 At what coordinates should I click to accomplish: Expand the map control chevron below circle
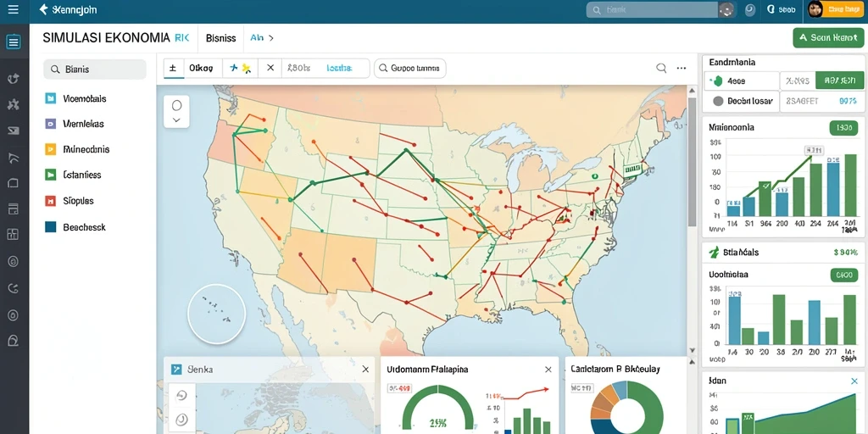176,120
